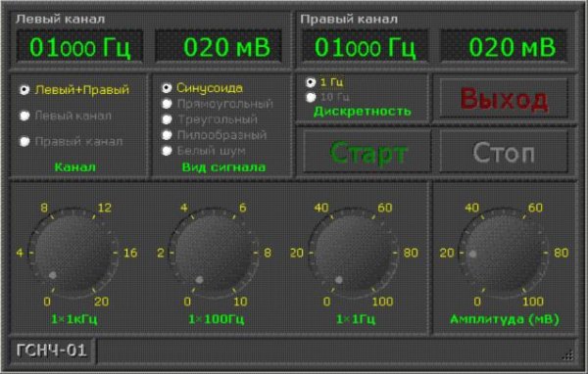Click the right channel frequency display
Screen dimensions: 588x374
click(x=365, y=47)
